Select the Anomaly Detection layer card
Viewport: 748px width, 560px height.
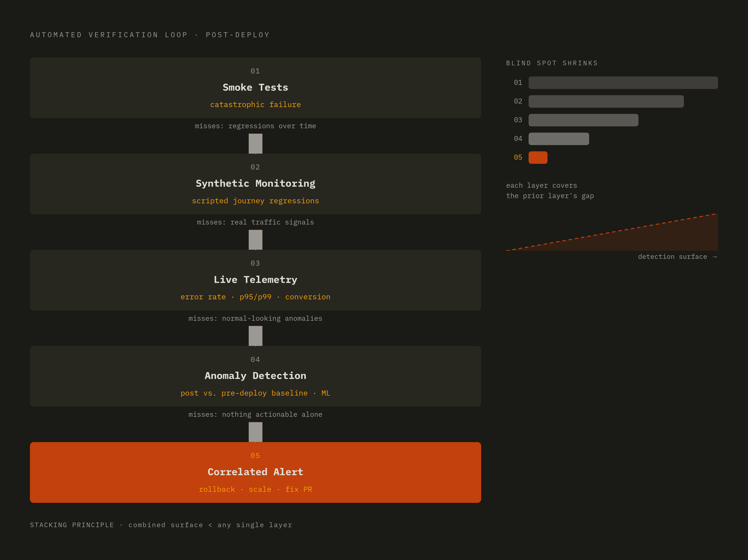255,376
